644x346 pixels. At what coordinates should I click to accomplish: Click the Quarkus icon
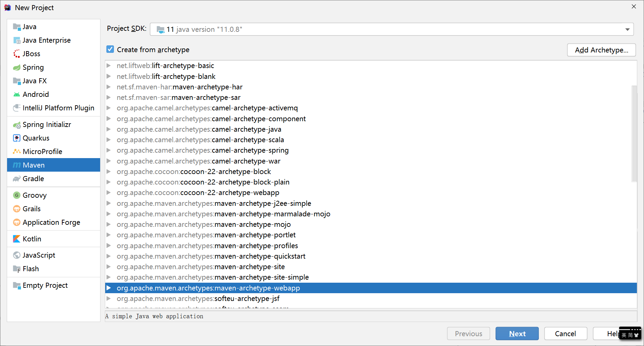tap(17, 138)
